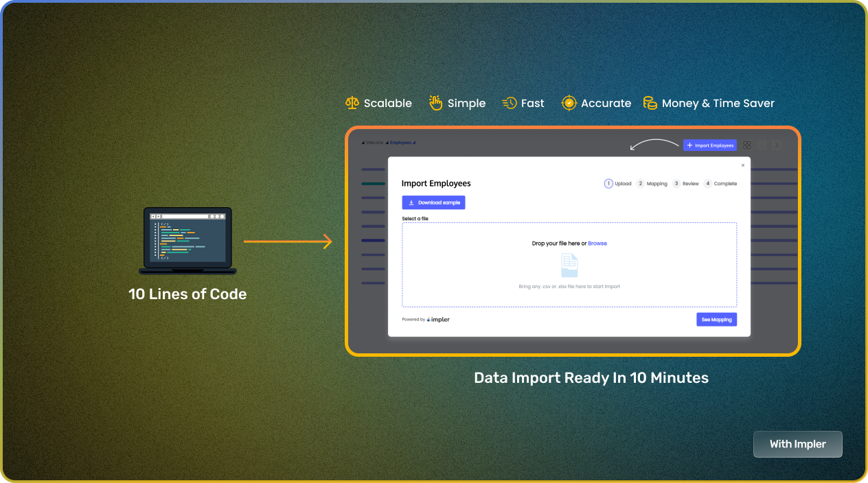Click the Accurate target icon
This screenshot has height=483, width=868.
click(569, 103)
